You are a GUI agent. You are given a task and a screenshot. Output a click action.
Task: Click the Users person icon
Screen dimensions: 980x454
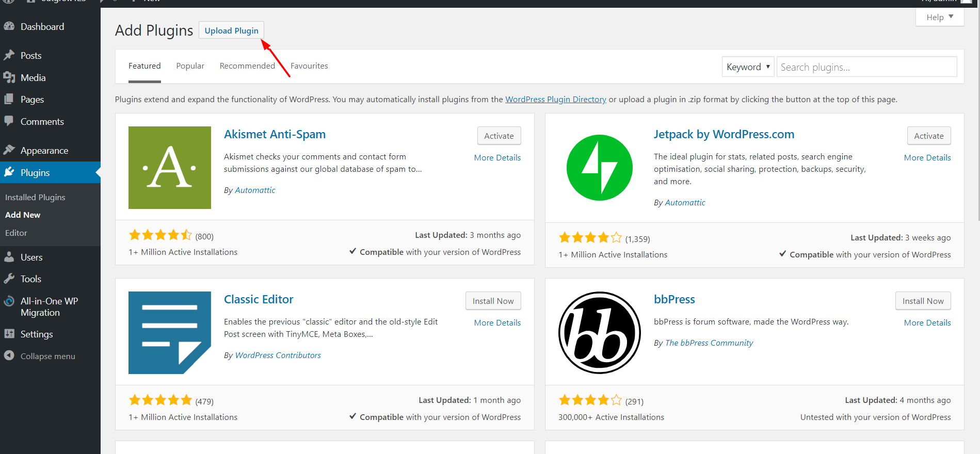[9, 256]
